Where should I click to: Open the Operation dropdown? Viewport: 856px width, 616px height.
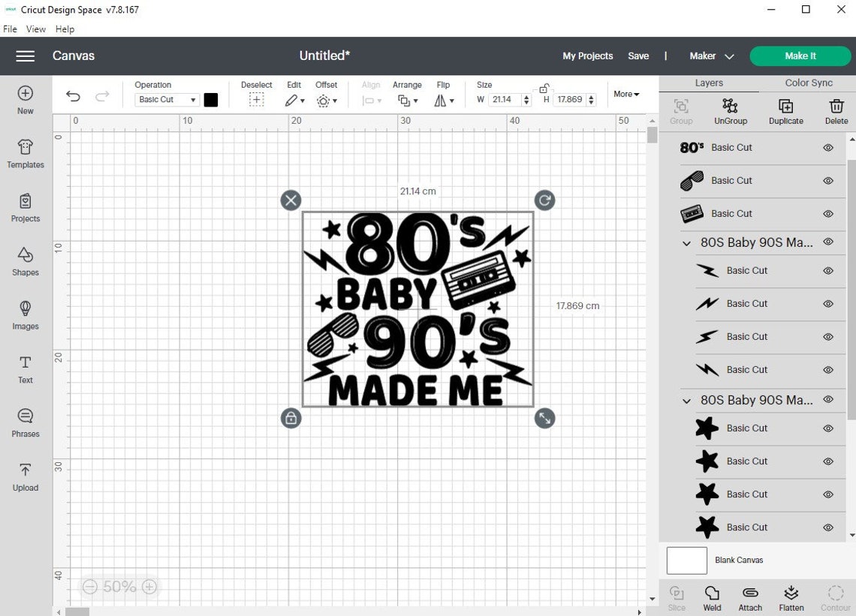pyautogui.click(x=166, y=99)
